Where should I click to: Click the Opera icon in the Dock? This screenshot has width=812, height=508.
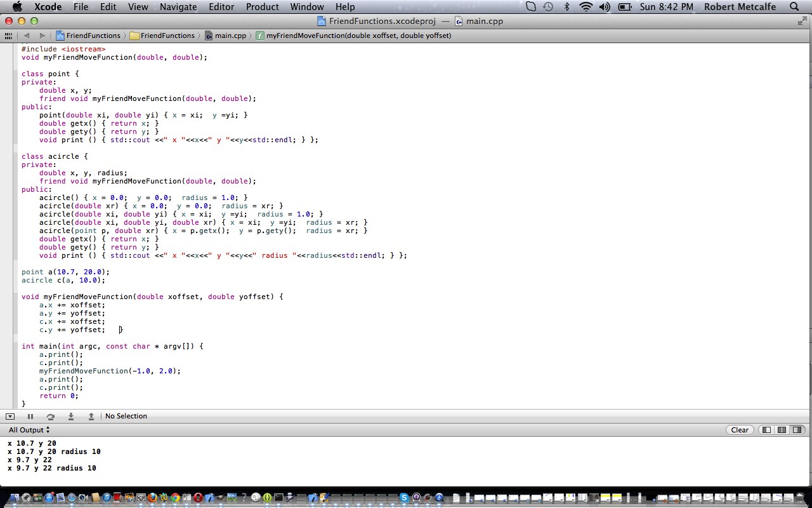[198, 497]
